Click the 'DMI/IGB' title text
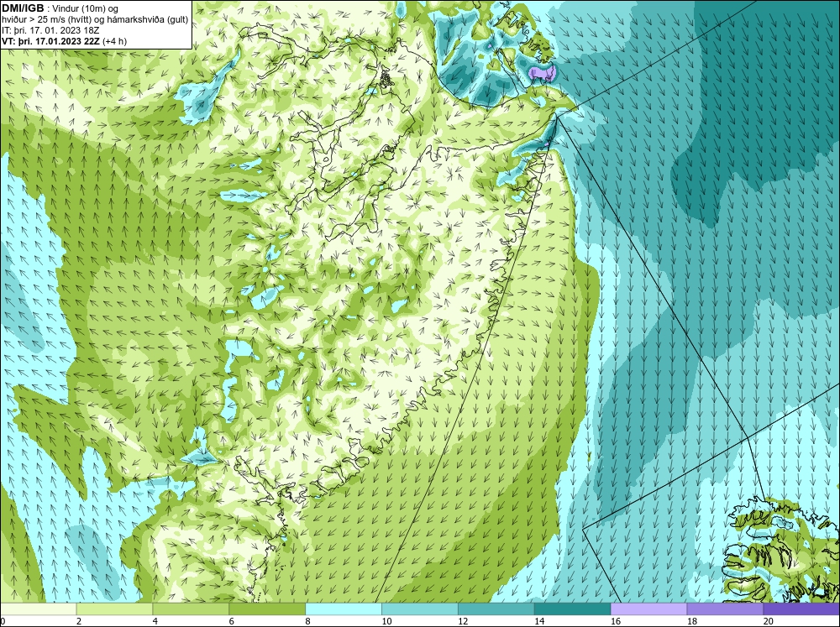 (x=23, y=8)
